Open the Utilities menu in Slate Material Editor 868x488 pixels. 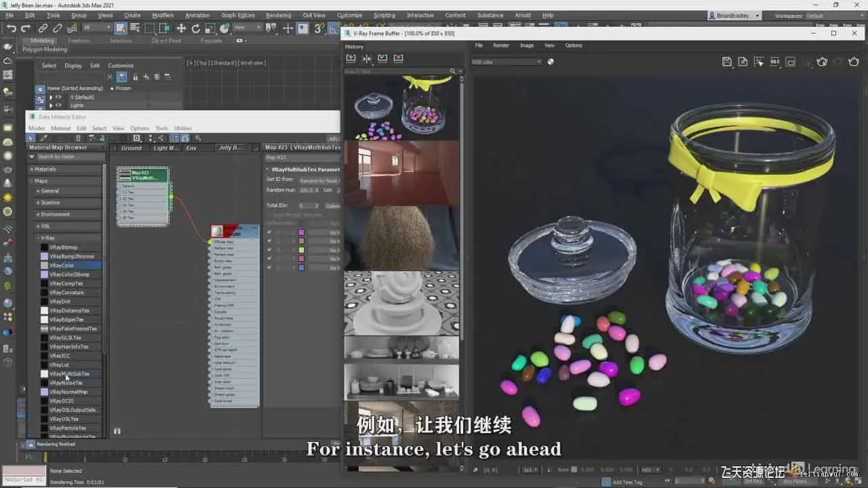point(183,128)
